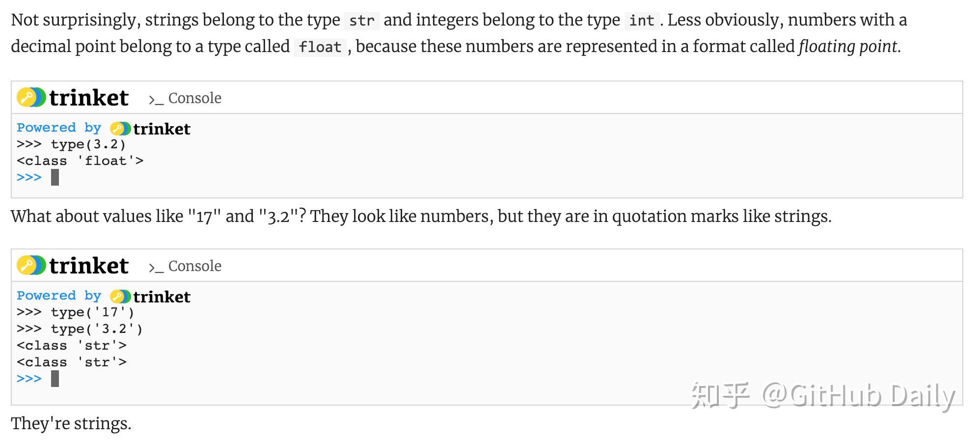Click the italic 'floating point' text

(849, 46)
